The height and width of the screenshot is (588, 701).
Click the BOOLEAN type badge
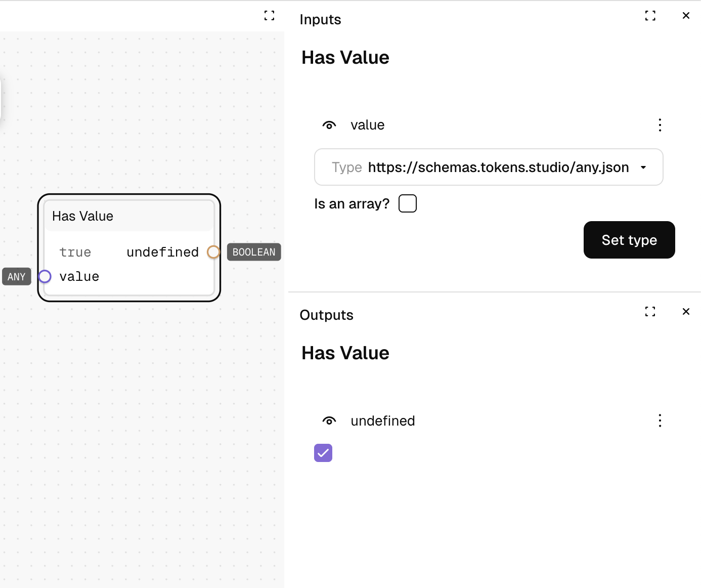tap(254, 252)
